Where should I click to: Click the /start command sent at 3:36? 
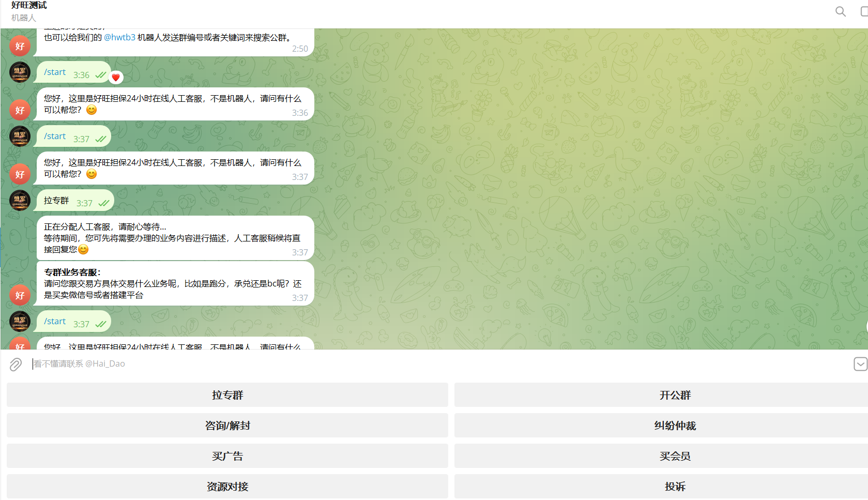coord(55,72)
